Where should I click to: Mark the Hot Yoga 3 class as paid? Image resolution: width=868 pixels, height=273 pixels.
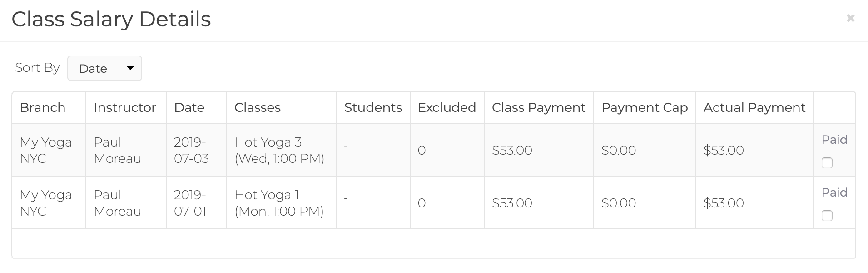(x=827, y=163)
